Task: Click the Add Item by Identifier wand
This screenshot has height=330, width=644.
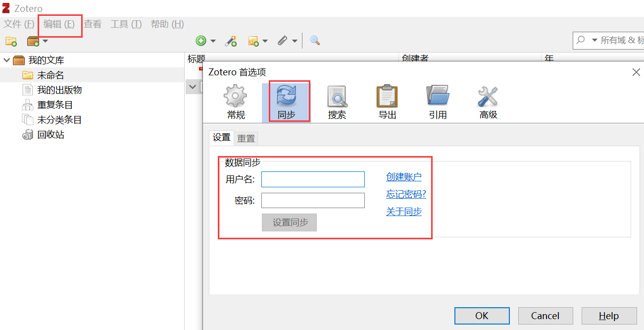Action: 231,41
